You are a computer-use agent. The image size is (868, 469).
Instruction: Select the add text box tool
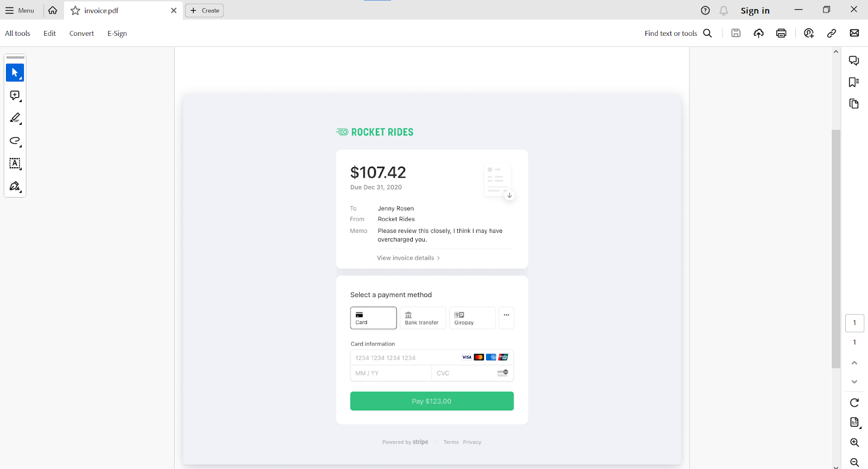point(15,163)
